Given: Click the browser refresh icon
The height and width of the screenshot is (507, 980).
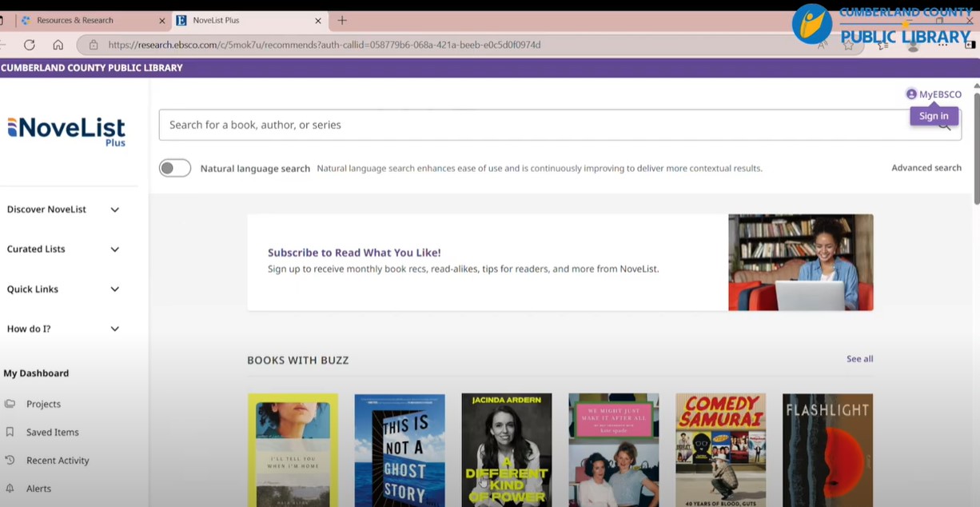Looking at the screenshot, I should click(30, 45).
